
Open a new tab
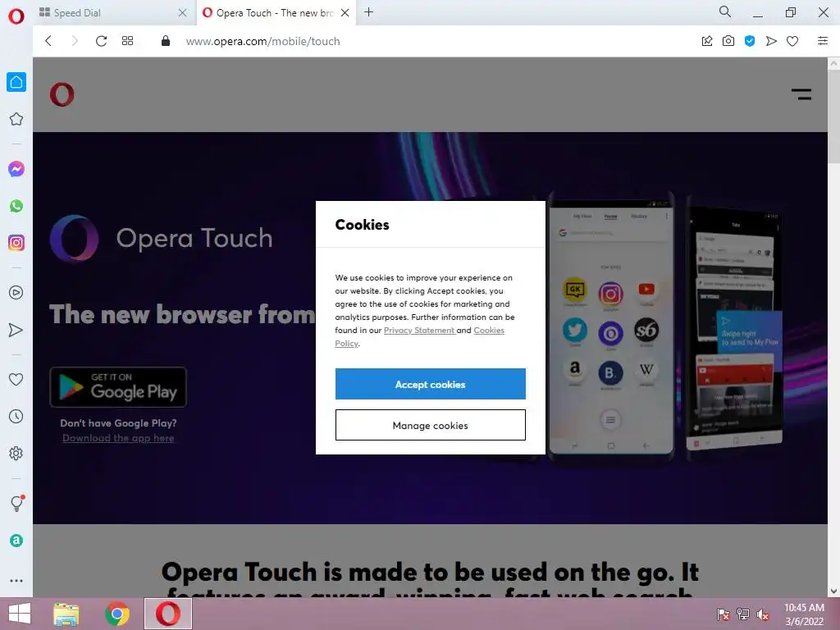[x=368, y=12]
